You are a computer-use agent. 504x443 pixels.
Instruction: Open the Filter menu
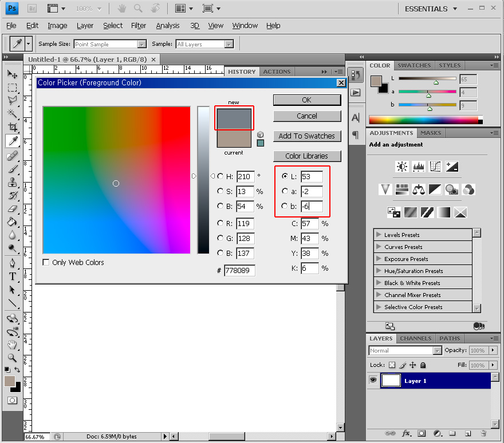[x=139, y=26]
